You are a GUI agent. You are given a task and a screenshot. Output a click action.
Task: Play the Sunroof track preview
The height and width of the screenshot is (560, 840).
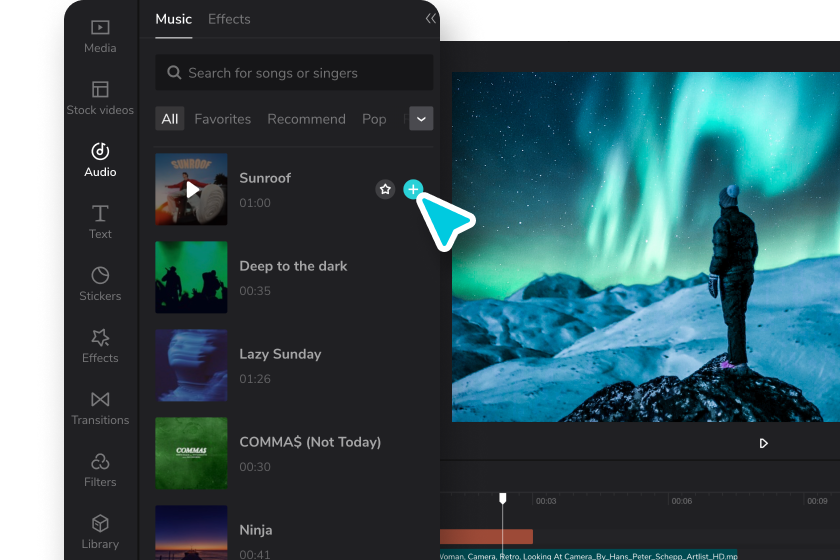192,189
